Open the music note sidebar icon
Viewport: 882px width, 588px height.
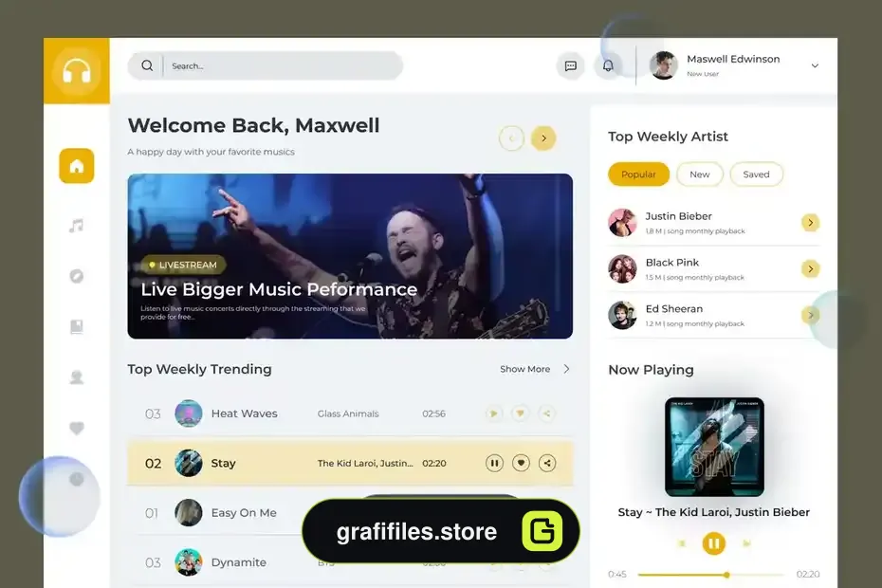(x=77, y=226)
